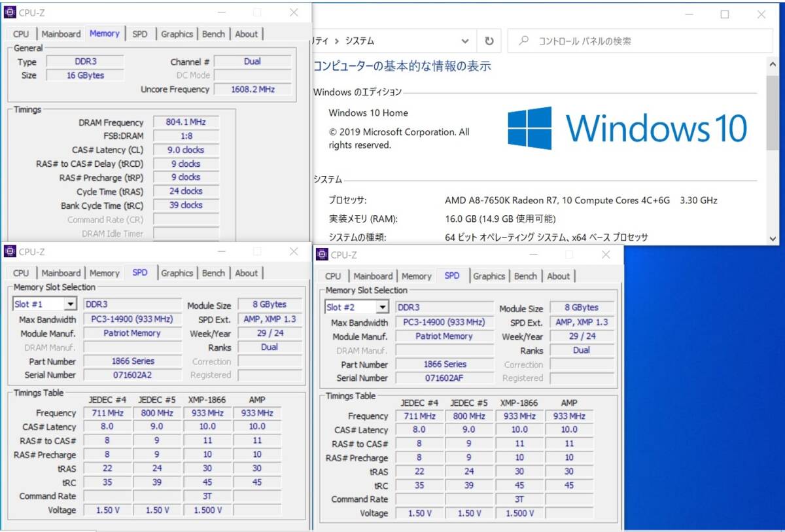Click the DRAM Frequency value 804.1 MHz

186,122
